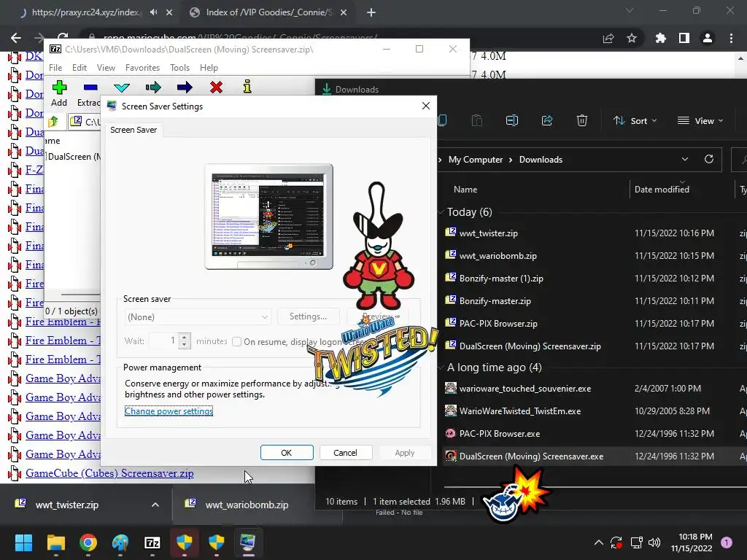
Task: Click Cancel in Screen Saver Settings
Action: click(x=345, y=452)
